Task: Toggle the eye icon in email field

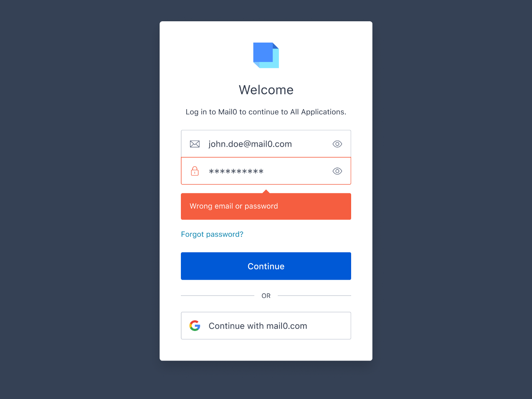Action: pos(337,144)
